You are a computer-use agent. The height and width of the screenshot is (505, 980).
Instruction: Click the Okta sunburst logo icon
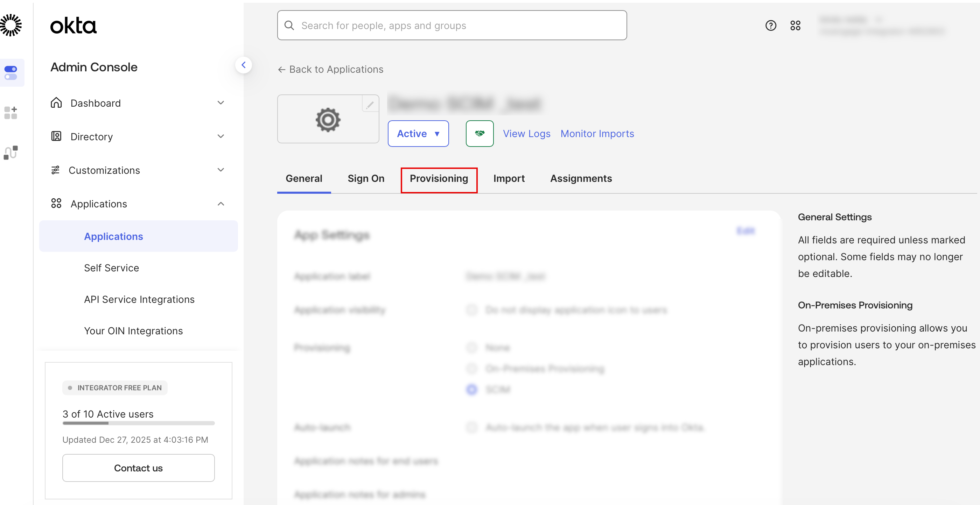click(x=11, y=25)
